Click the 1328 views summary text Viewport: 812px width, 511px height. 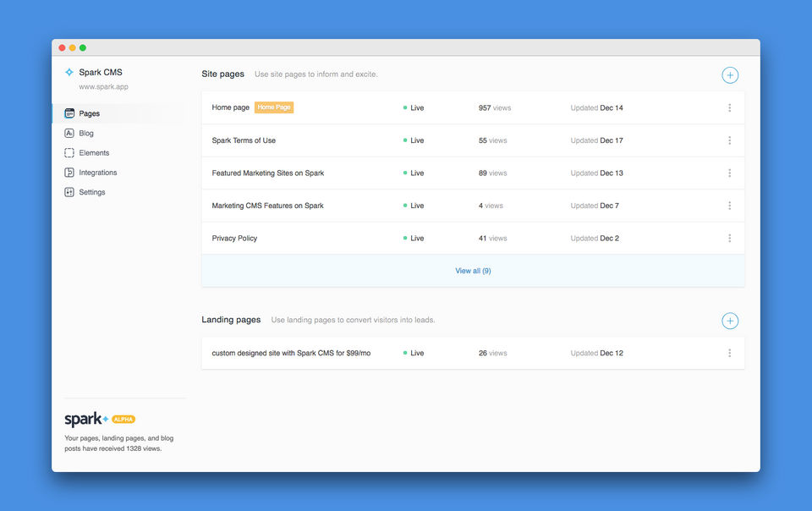coord(119,443)
